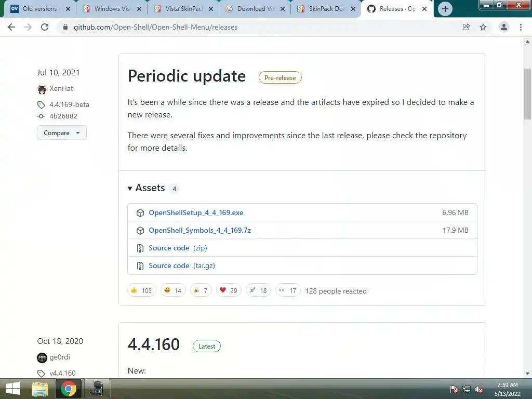Close the 'Windows Vist' tab

click(x=139, y=9)
